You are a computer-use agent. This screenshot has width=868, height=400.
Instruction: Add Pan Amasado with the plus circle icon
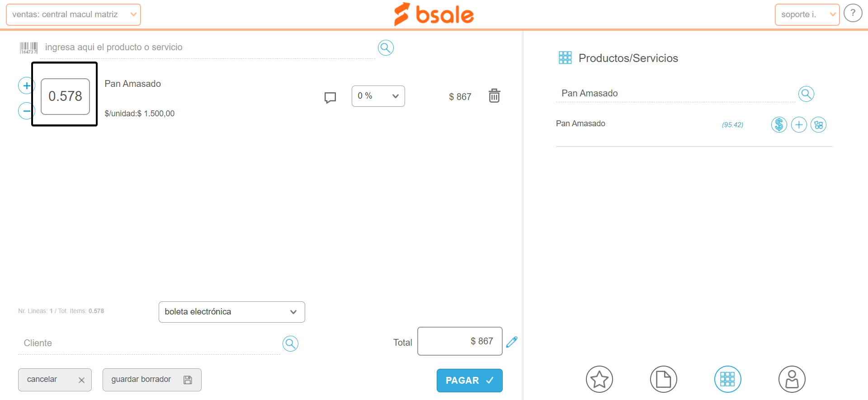[799, 124]
